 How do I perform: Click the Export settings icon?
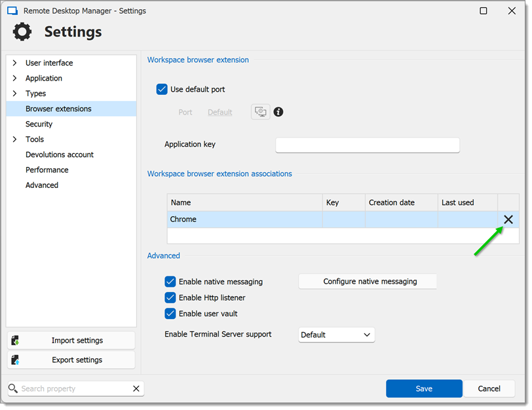[15, 360]
